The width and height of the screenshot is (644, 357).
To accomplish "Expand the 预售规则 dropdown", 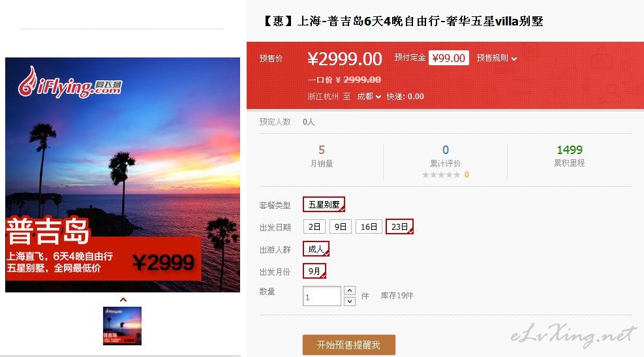I will pyautogui.click(x=496, y=58).
